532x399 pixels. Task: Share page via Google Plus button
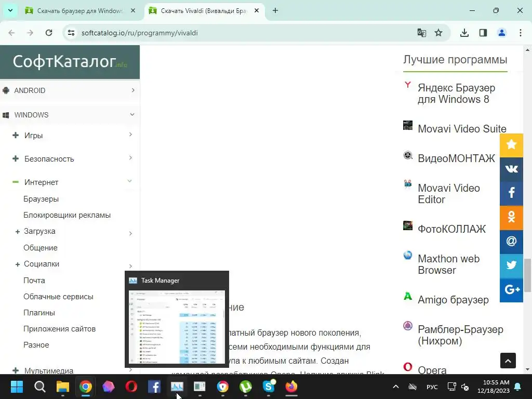point(511,289)
